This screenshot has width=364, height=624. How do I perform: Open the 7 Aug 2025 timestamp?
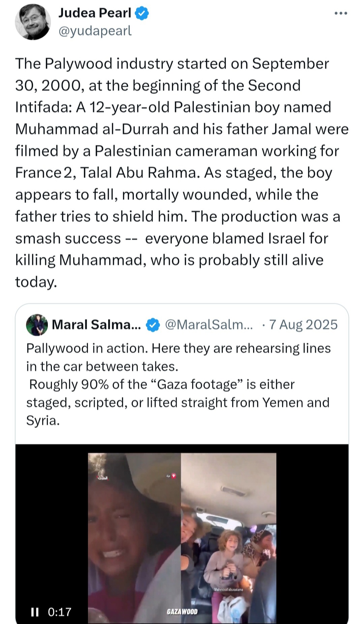point(303,325)
